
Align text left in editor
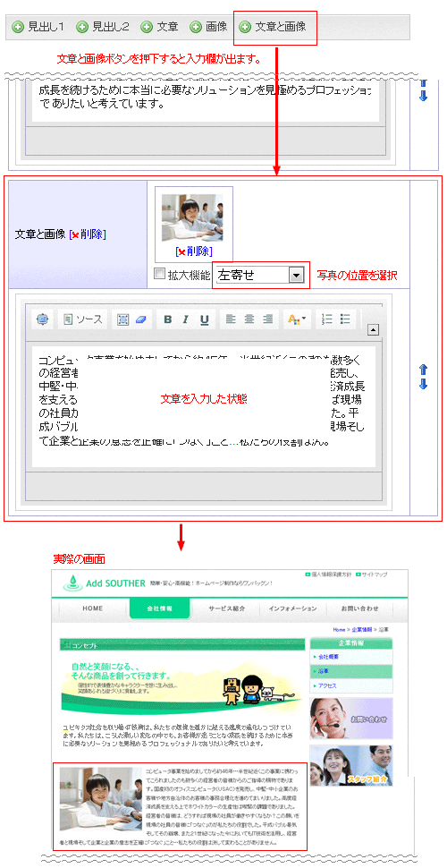point(231,319)
